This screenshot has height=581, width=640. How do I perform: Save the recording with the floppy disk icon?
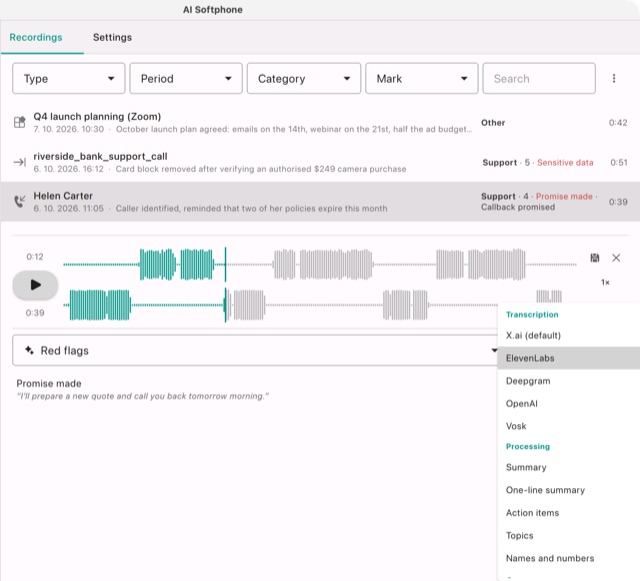pyautogui.click(x=595, y=258)
